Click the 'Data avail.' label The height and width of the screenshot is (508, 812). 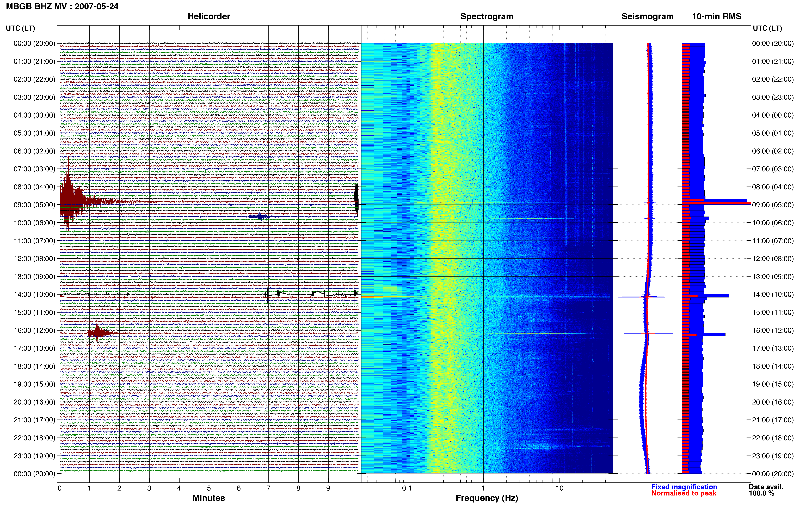[x=766, y=487]
